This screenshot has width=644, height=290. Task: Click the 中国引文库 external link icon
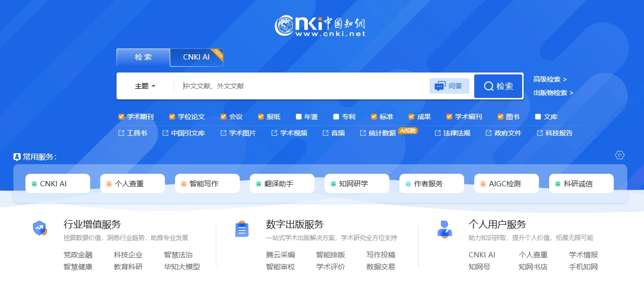coord(165,133)
